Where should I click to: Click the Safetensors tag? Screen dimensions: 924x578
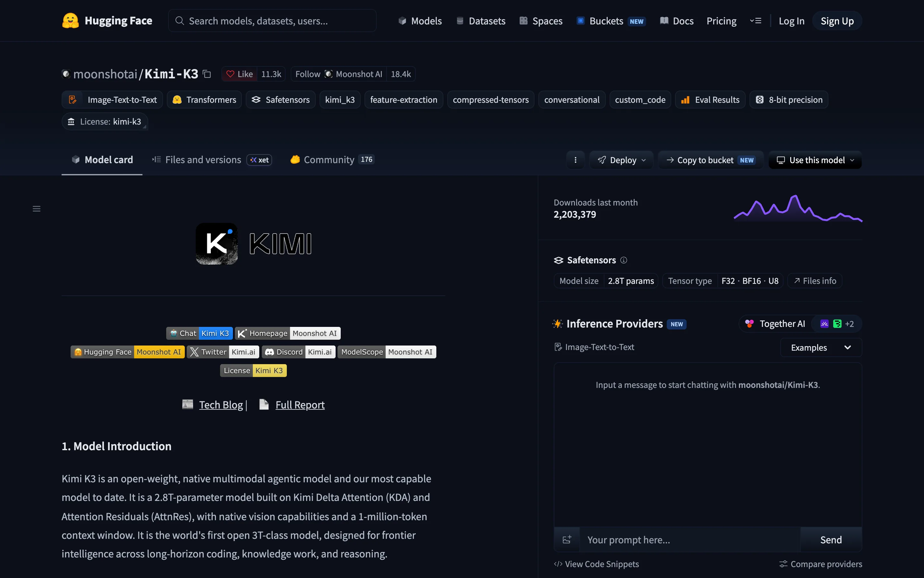click(281, 100)
